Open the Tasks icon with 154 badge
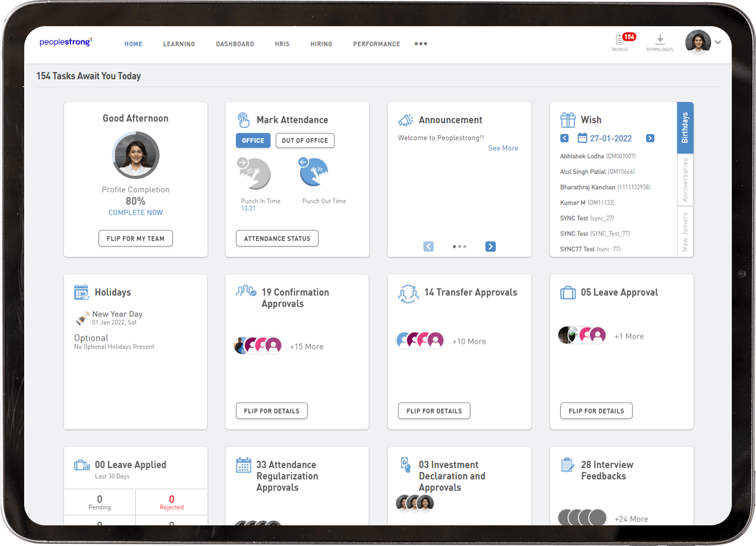The image size is (756, 546). (x=620, y=41)
